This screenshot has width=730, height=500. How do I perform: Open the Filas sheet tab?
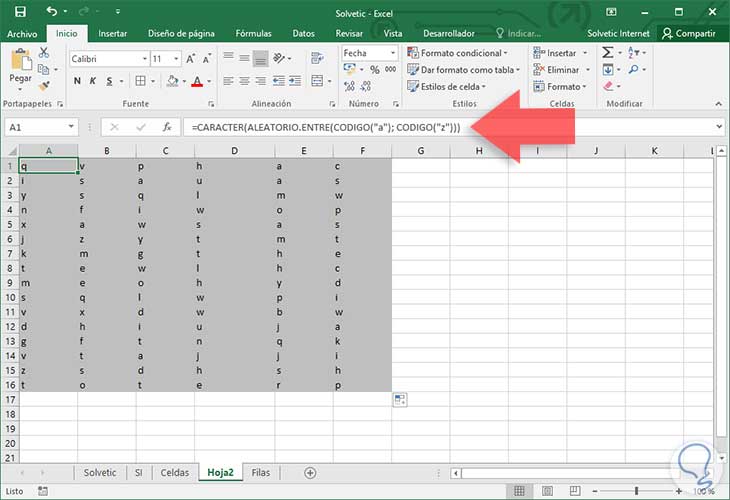[261, 473]
